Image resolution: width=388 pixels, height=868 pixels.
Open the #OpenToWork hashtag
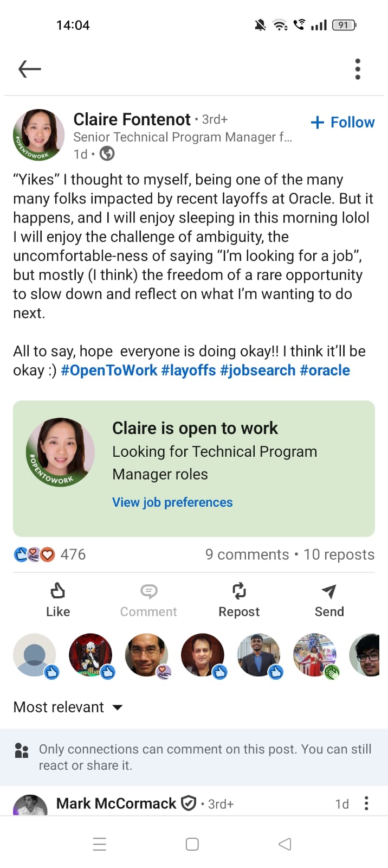[109, 371]
